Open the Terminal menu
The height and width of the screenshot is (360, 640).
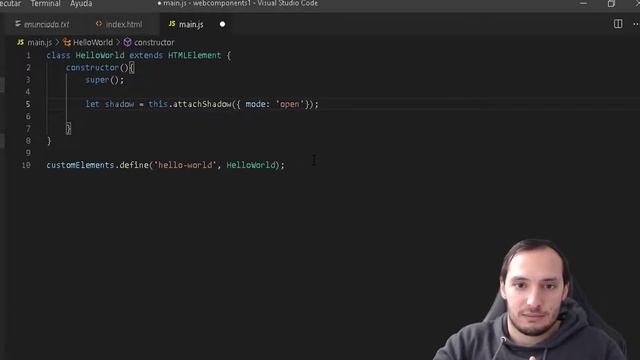pyautogui.click(x=45, y=4)
